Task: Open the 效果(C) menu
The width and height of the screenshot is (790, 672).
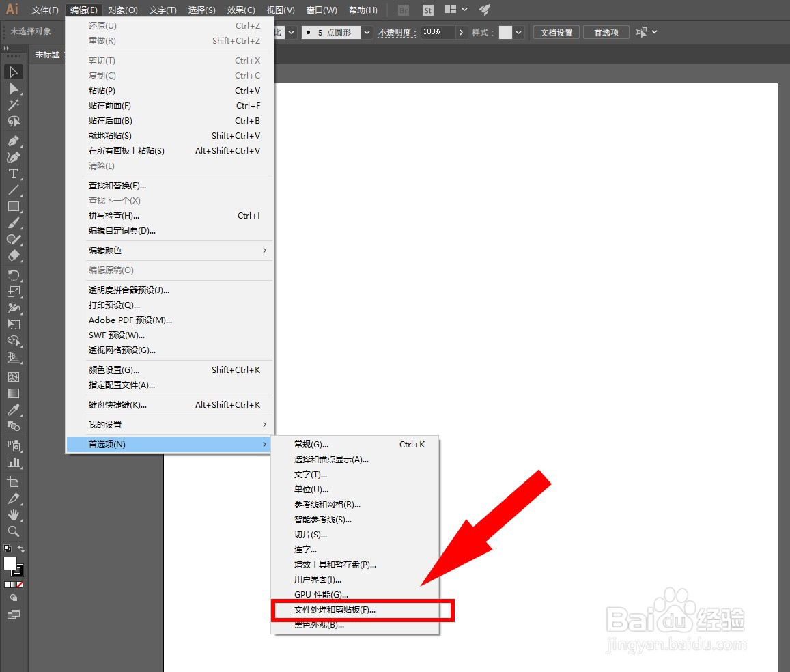Action: click(x=241, y=10)
